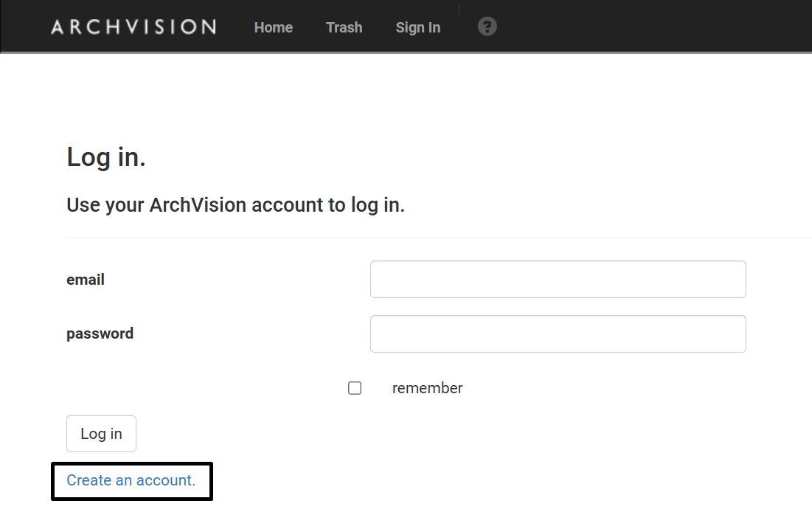Click the "password" field label

pos(100,333)
